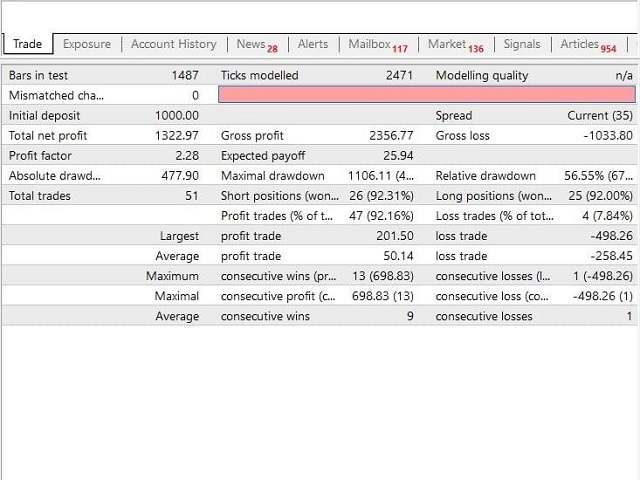Select the Gross loss value -1033.80
The height and width of the screenshot is (480, 640).
pyautogui.click(x=608, y=136)
